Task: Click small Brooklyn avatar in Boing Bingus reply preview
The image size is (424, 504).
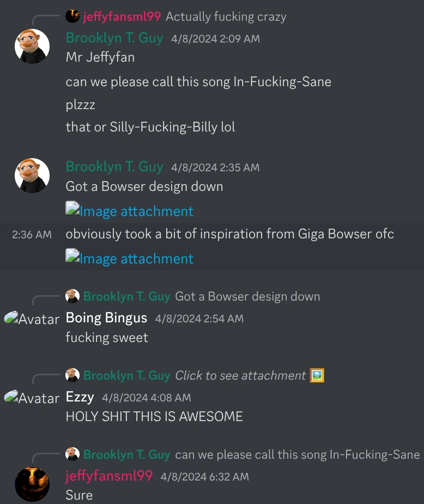Action: click(x=72, y=296)
